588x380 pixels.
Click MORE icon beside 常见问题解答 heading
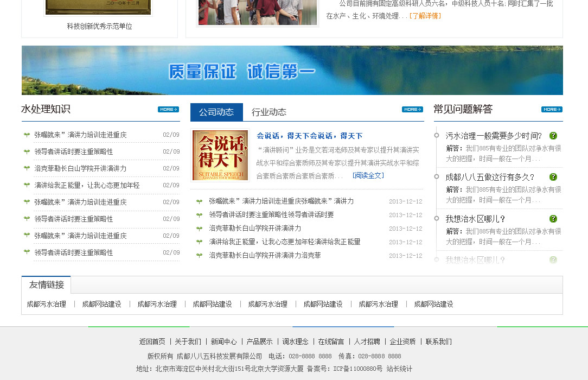[552, 110]
